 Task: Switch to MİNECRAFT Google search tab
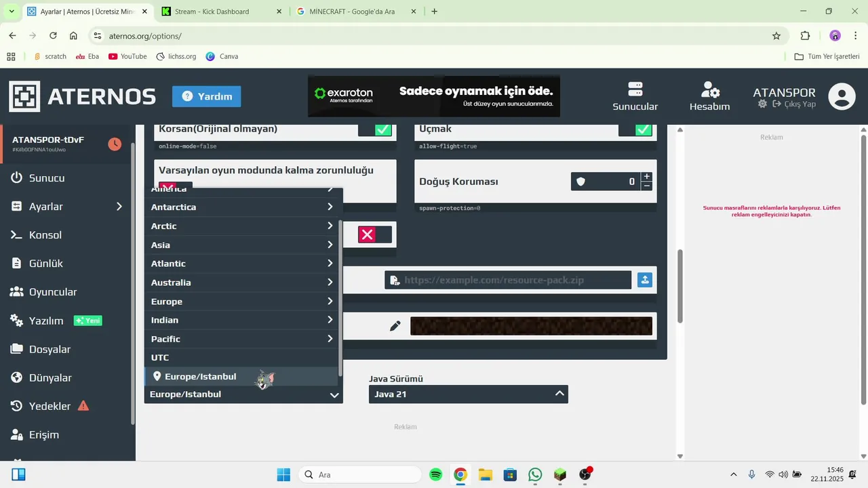pos(356,12)
